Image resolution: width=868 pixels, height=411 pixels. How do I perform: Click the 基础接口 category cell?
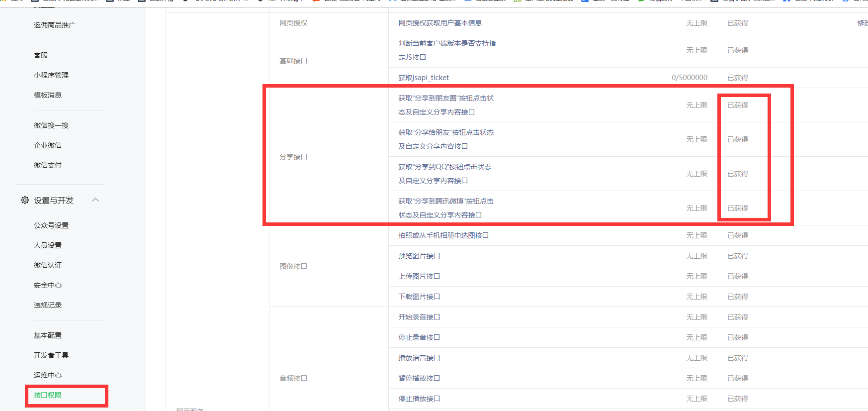tap(293, 61)
